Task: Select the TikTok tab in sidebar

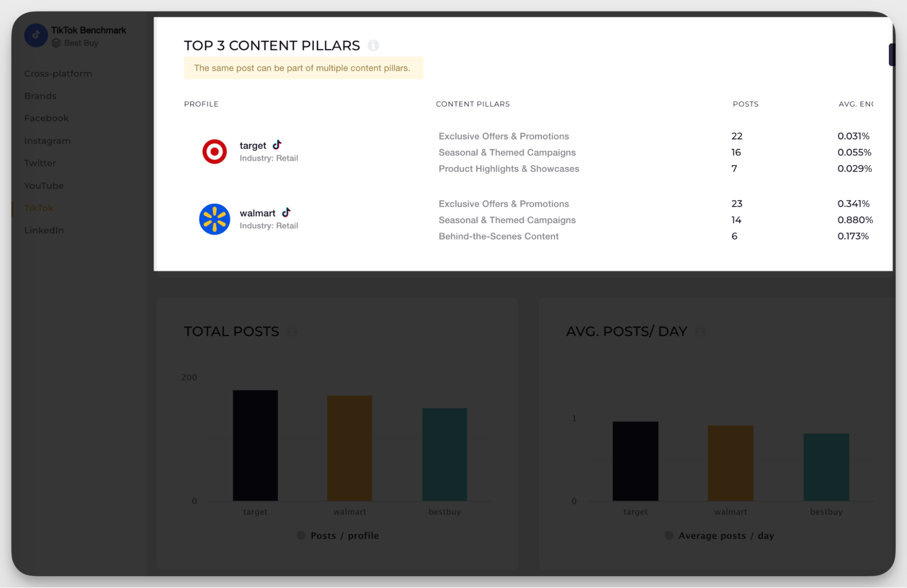Action: 39,208
